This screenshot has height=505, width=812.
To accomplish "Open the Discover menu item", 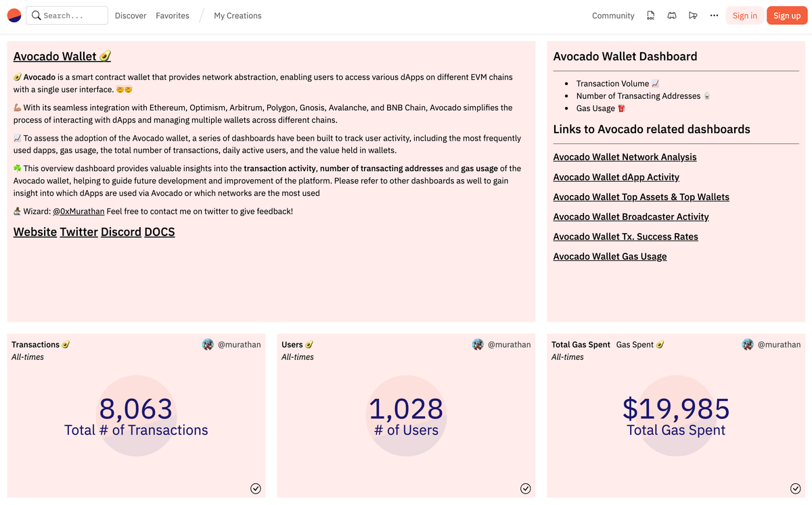I will pyautogui.click(x=131, y=16).
